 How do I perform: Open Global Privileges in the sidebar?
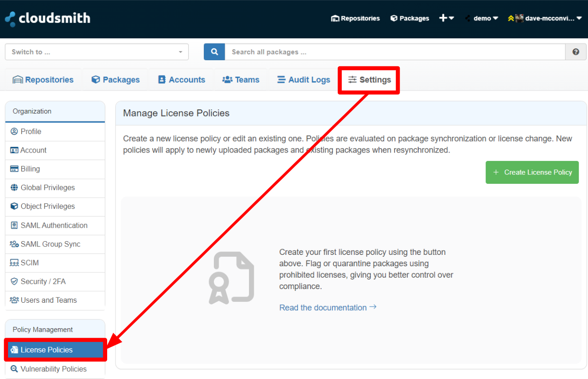pos(55,188)
